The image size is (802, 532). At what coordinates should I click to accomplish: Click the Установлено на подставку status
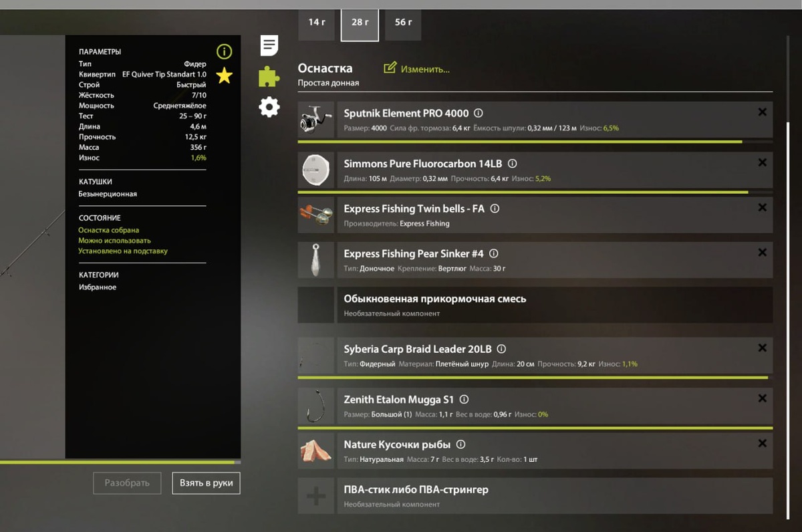(123, 251)
